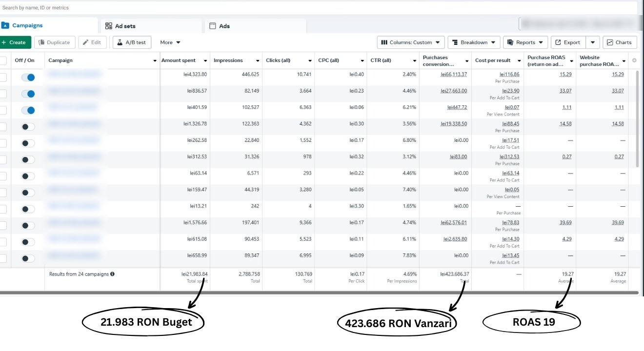The image size is (644, 351).
Task: Open the arrow dropdown beside Export
Action: click(x=592, y=42)
